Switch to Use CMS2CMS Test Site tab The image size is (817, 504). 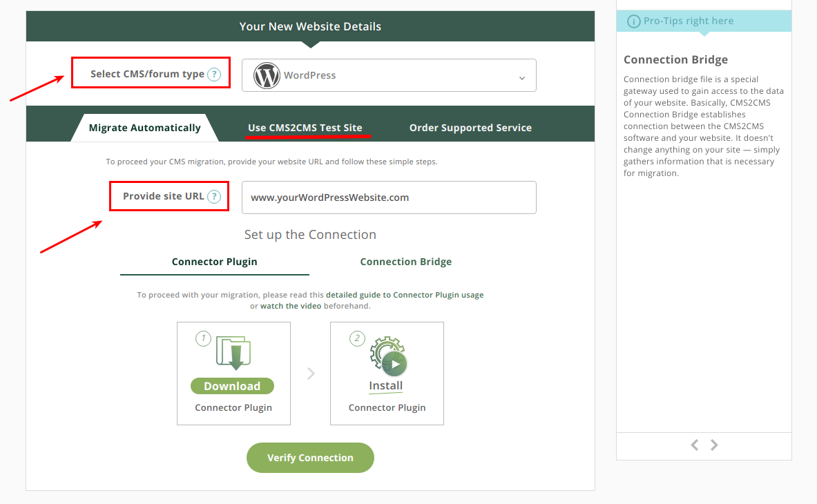(x=305, y=128)
